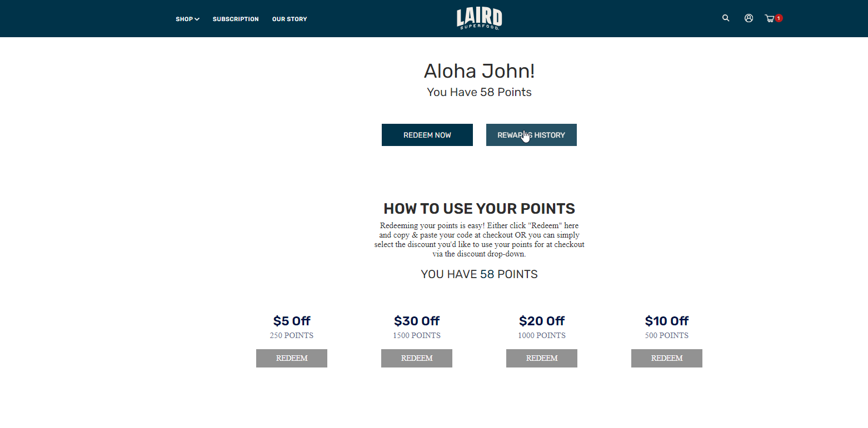Open REWARDS HISTORY
This screenshot has height=428, width=868.
[x=531, y=135]
